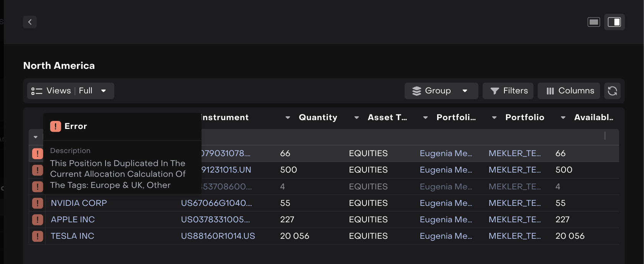Click the error icon on TESLA INC row
The width and height of the screenshot is (644, 264).
[37, 236]
